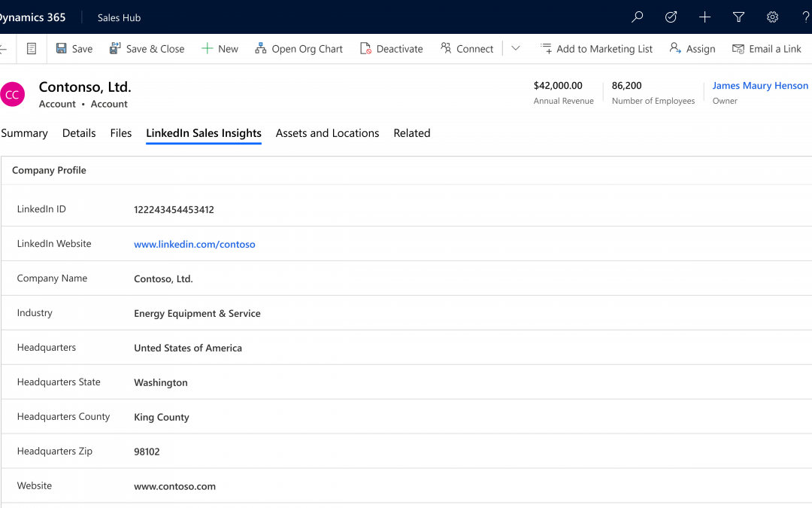Open the Related tab
Image resolution: width=812 pixels, height=508 pixels.
coord(412,133)
